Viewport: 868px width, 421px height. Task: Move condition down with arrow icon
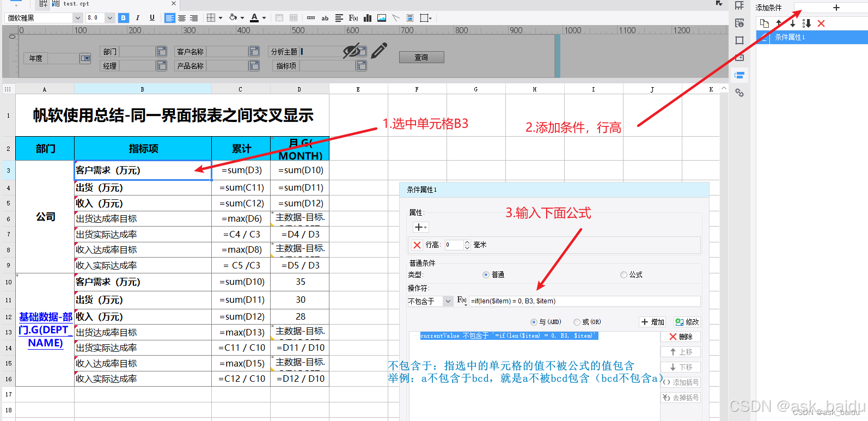tap(792, 23)
